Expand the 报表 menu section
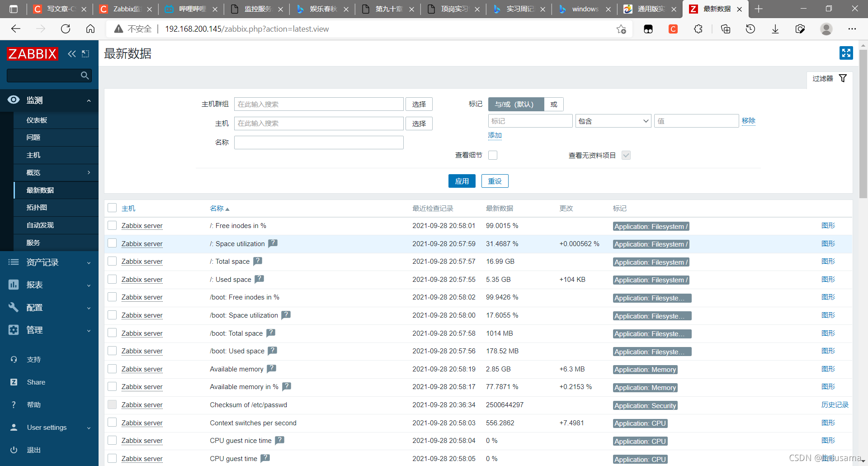 coord(49,285)
